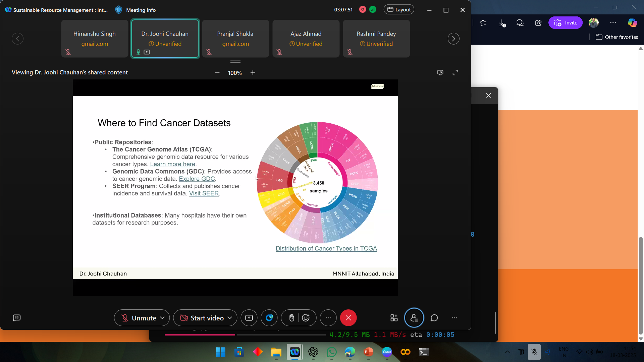Click the browser vertical scrollbar

(x=641, y=286)
